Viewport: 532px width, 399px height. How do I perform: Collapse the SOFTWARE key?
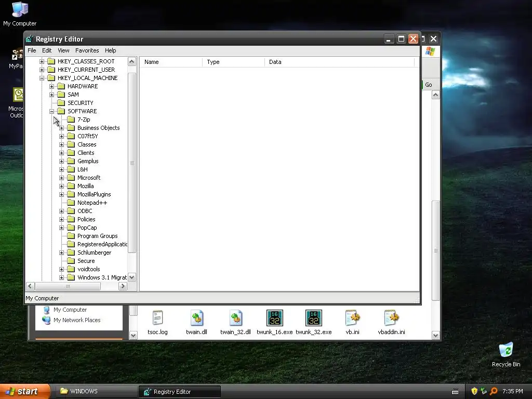pos(51,111)
